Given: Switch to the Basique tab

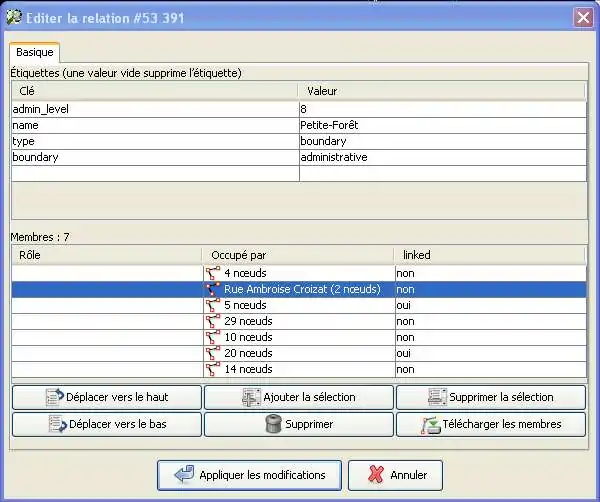Looking at the screenshot, I should coord(35,52).
